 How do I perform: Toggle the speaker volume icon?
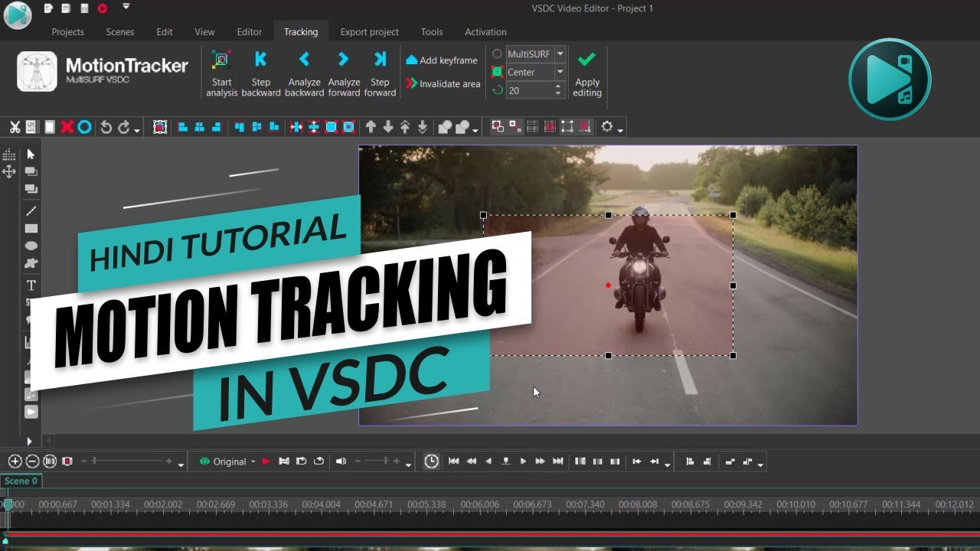pyautogui.click(x=341, y=461)
